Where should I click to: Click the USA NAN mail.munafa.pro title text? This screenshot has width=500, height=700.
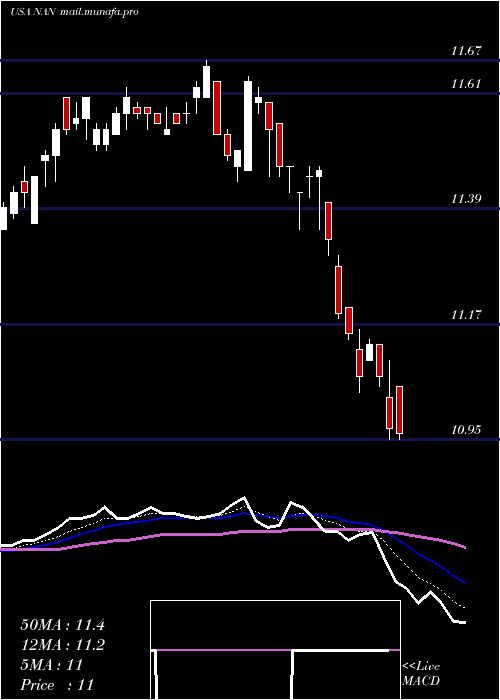pyautogui.click(x=74, y=12)
